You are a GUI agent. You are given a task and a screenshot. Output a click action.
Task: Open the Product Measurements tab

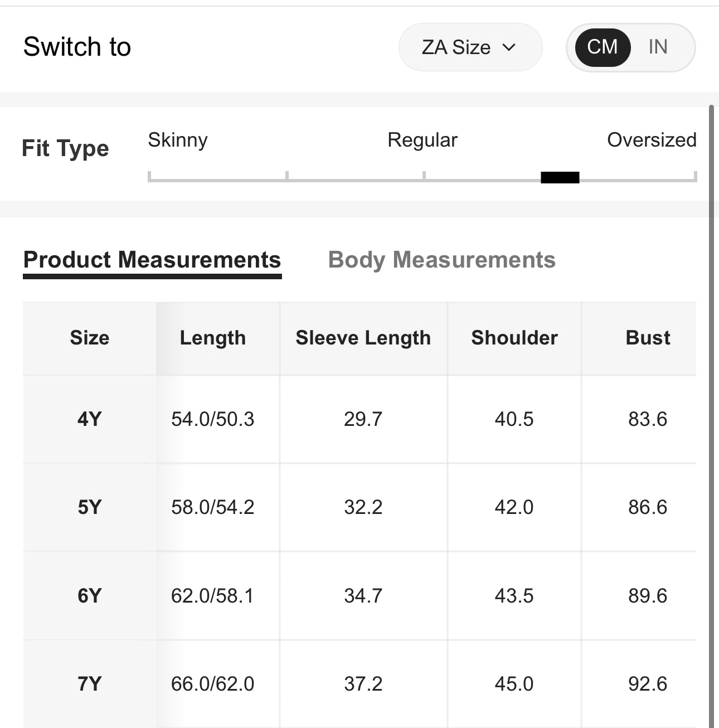[152, 260]
